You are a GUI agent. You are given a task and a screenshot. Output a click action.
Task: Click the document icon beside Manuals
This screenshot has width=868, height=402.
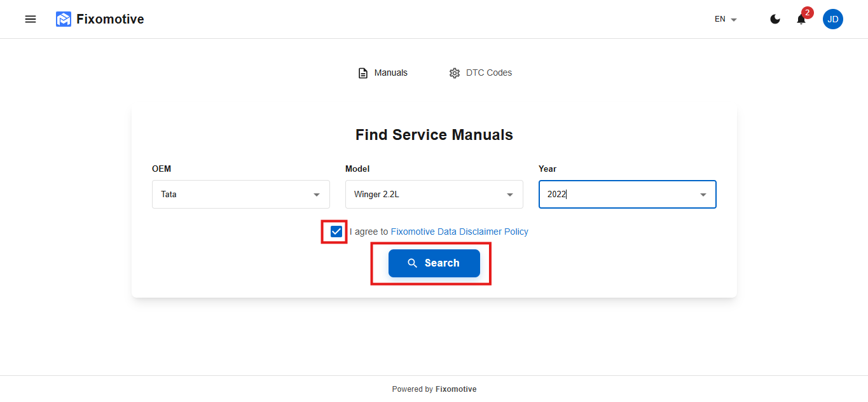[363, 73]
